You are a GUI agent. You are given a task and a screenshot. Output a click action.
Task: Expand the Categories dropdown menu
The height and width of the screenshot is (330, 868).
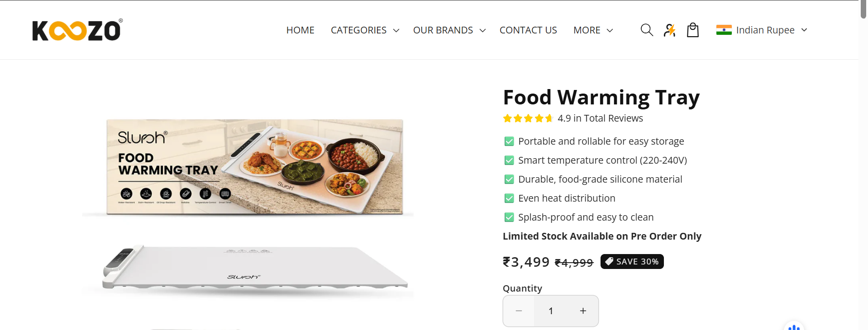click(365, 30)
